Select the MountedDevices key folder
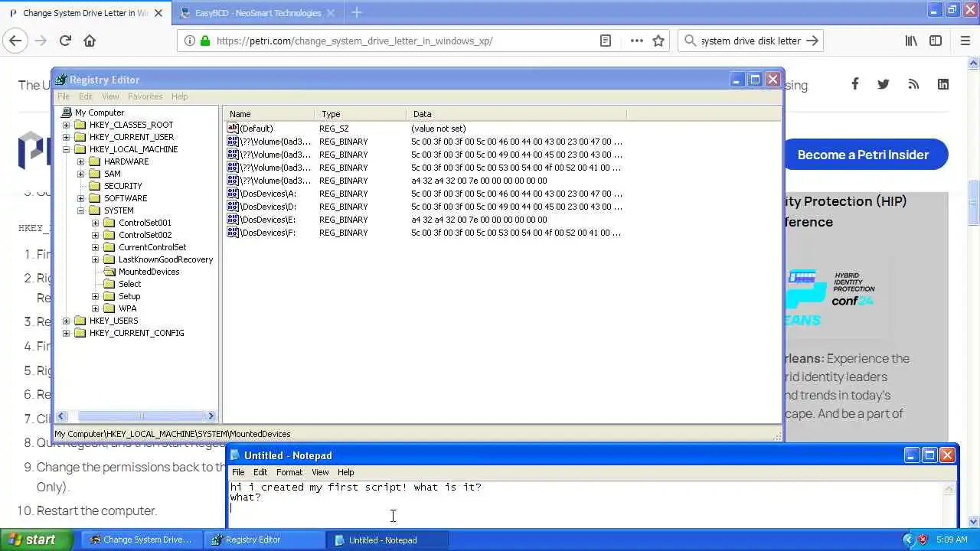This screenshot has height=551, width=980. [149, 272]
